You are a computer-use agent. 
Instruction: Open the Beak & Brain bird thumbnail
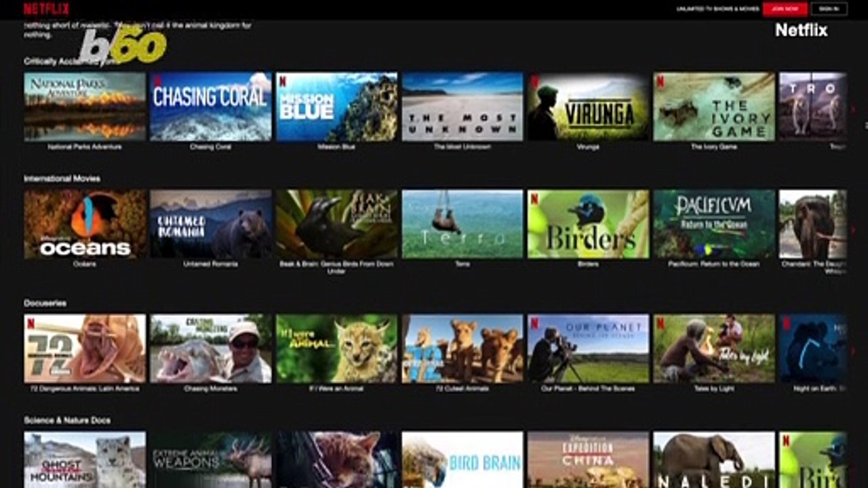(x=336, y=224)
